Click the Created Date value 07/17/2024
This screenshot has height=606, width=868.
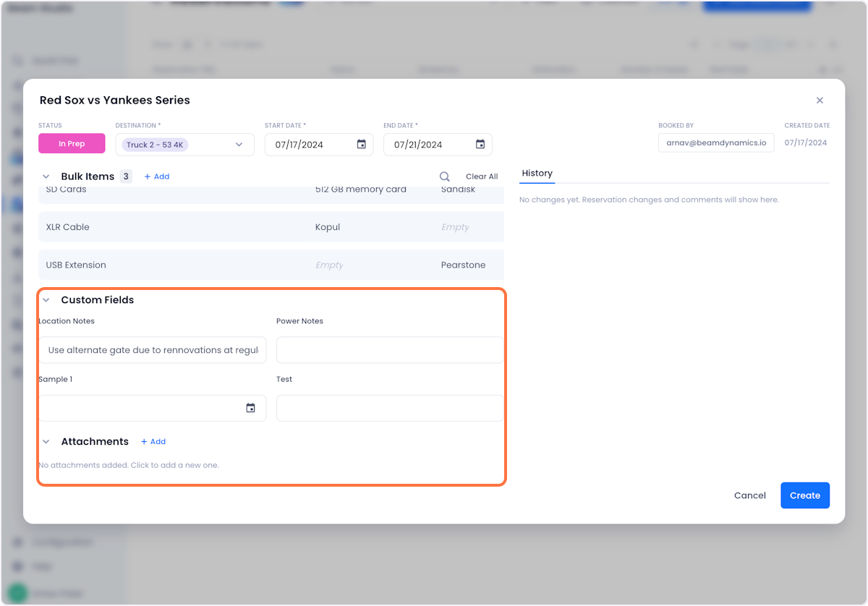[x=805, y=142]
